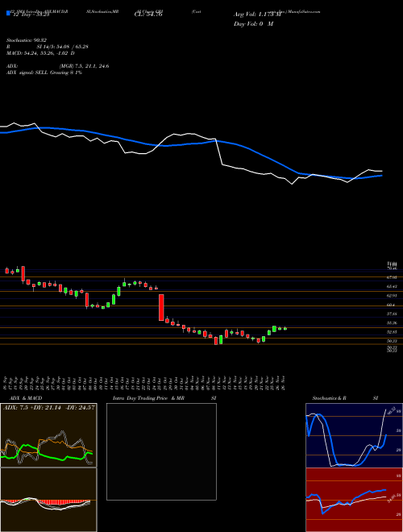Image resolution: width=403 pixels, height=532 pixels.
Task: Click the 'Avg Vol: 1.173 M' label
Action: tap(257, 15)
